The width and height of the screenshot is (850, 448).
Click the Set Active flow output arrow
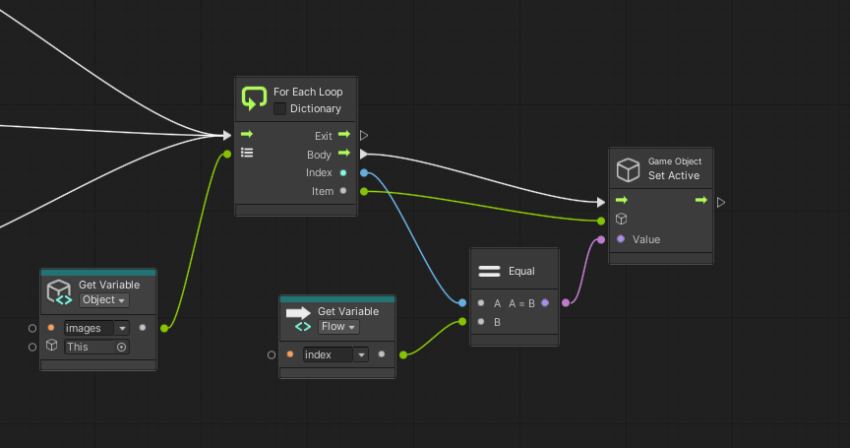(701, 200)
